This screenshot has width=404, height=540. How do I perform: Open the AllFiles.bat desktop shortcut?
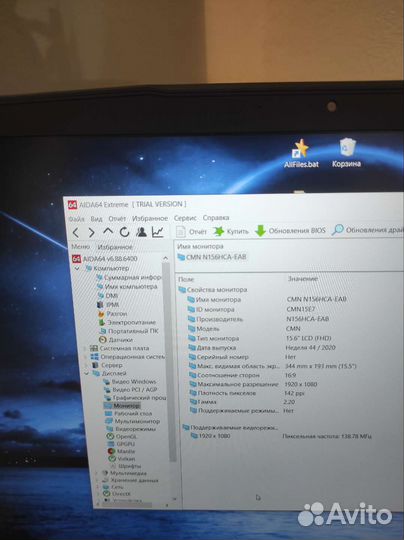coord(301,154)
